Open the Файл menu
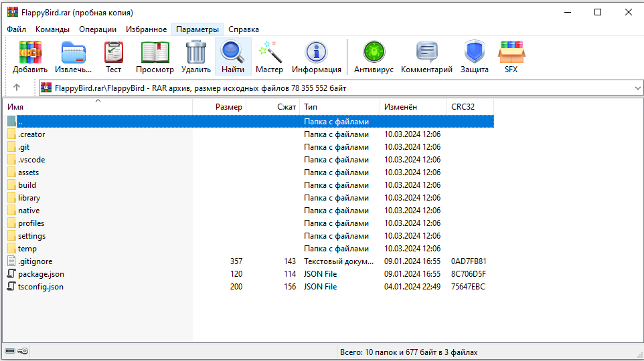The image size is (644, 361). coord(17,29)
